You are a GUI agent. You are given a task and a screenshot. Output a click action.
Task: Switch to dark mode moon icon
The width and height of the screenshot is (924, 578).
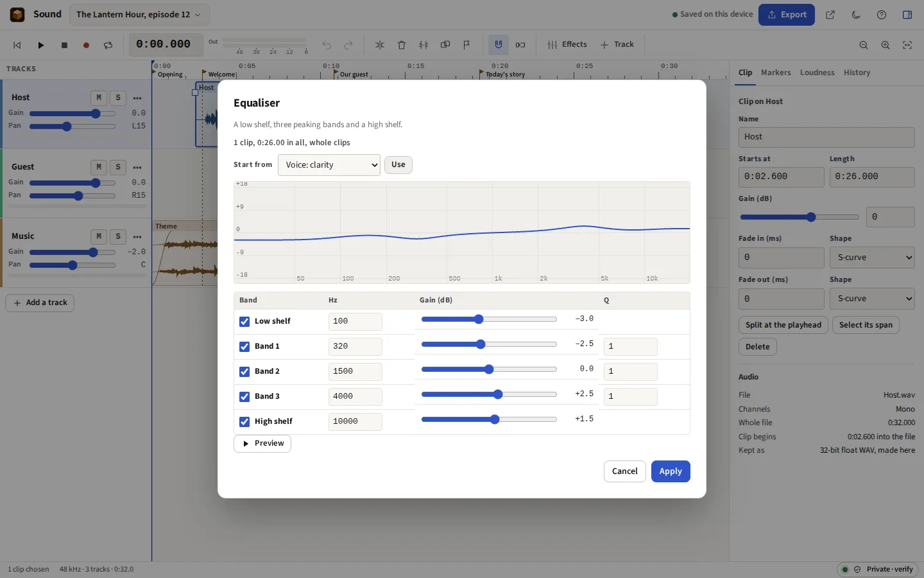856,15
